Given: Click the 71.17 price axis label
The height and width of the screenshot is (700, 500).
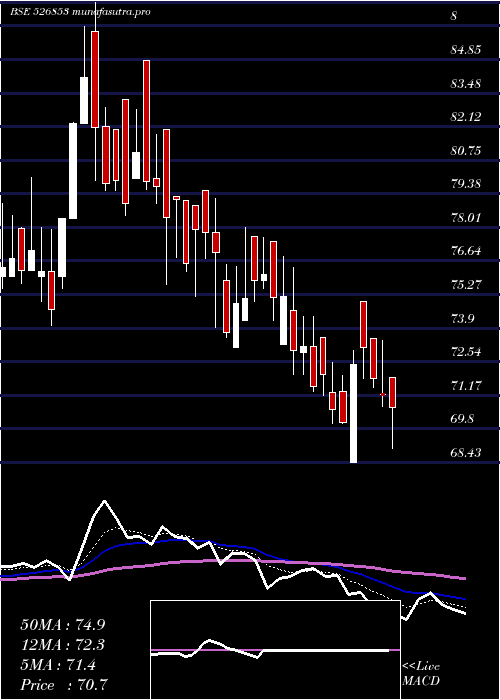Looking at the screenshot, I should coord(466,386).
